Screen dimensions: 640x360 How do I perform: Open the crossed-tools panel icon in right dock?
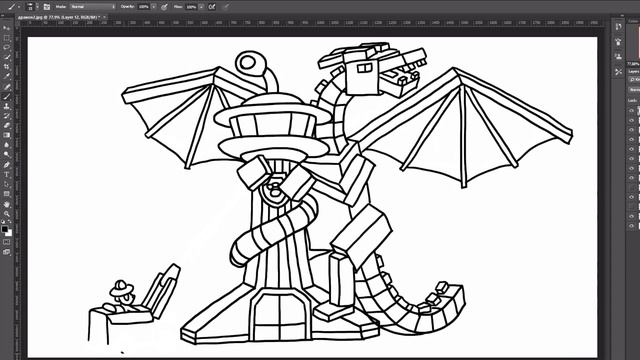pos(619,72)
